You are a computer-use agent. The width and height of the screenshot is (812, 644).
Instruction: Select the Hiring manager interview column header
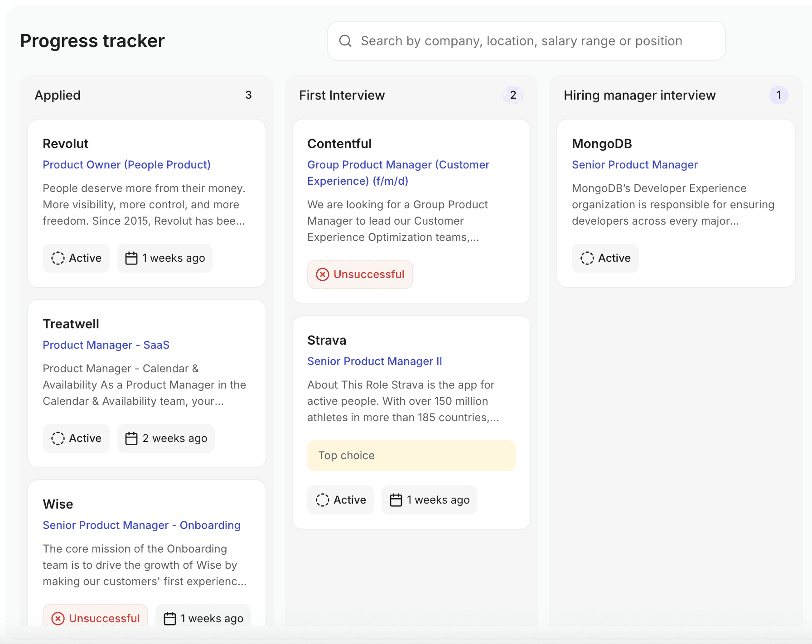[639, 95]
